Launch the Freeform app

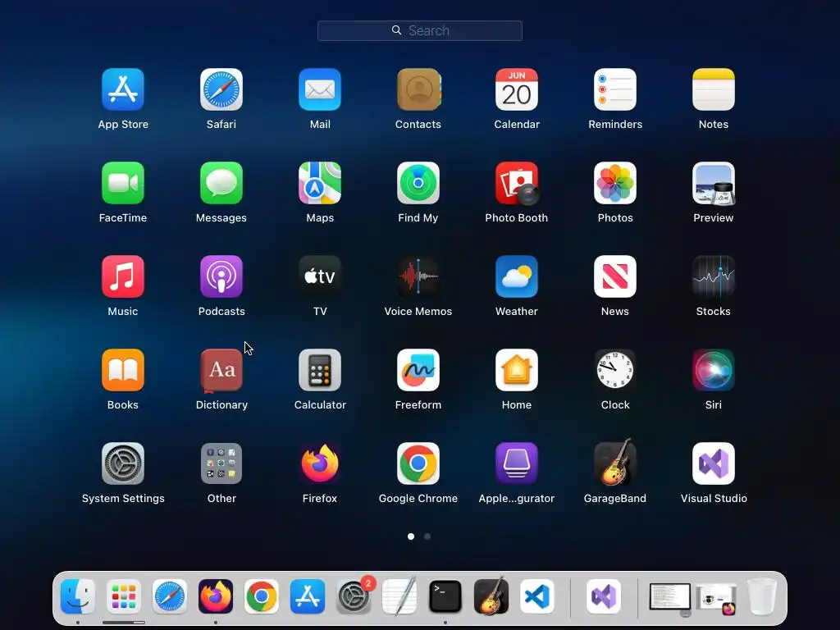(418, 370)
